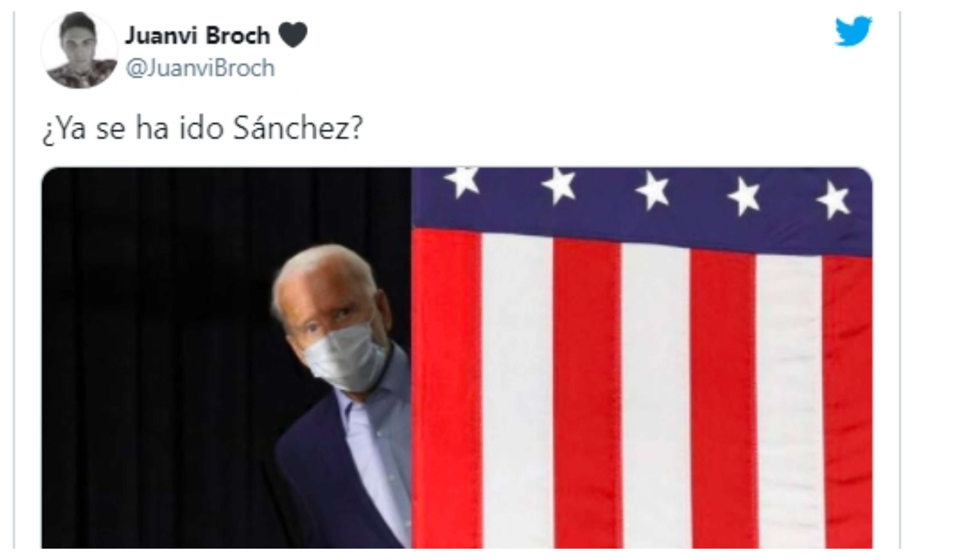Click the middle white star on the flag
Image resolution: width=975 pixels, height=560 pixels.
click(x=653, y=191)
